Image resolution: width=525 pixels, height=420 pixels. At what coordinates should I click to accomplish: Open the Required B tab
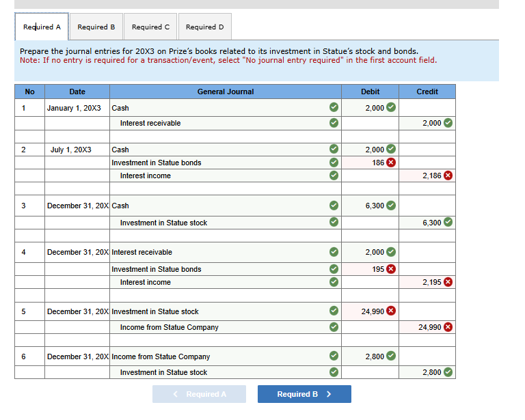coord(96,27)
